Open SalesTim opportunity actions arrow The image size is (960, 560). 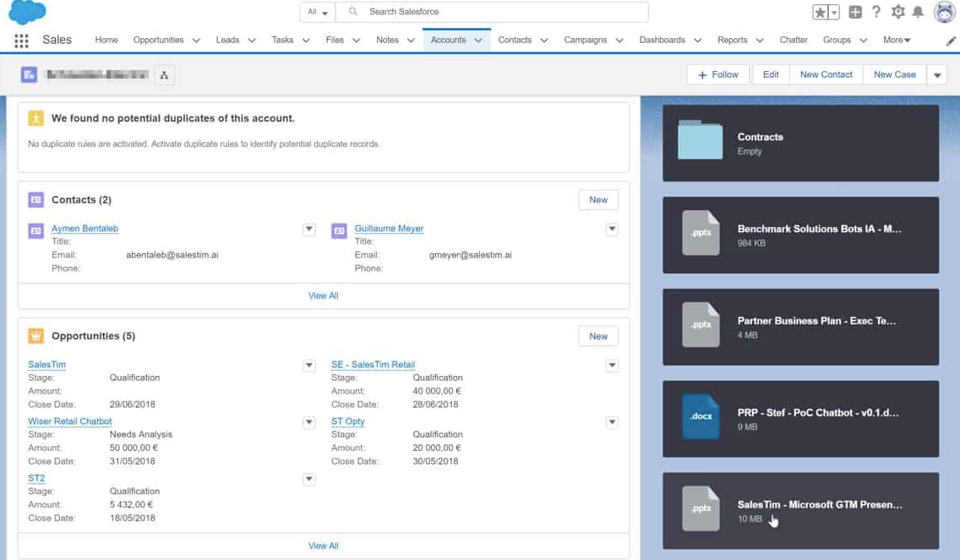(309, 366)
